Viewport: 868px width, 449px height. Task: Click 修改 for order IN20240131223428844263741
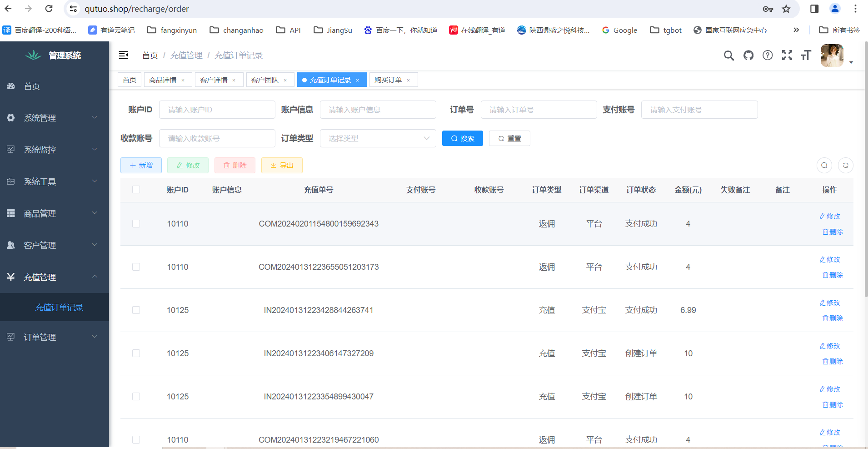click(x=830, y=303)
